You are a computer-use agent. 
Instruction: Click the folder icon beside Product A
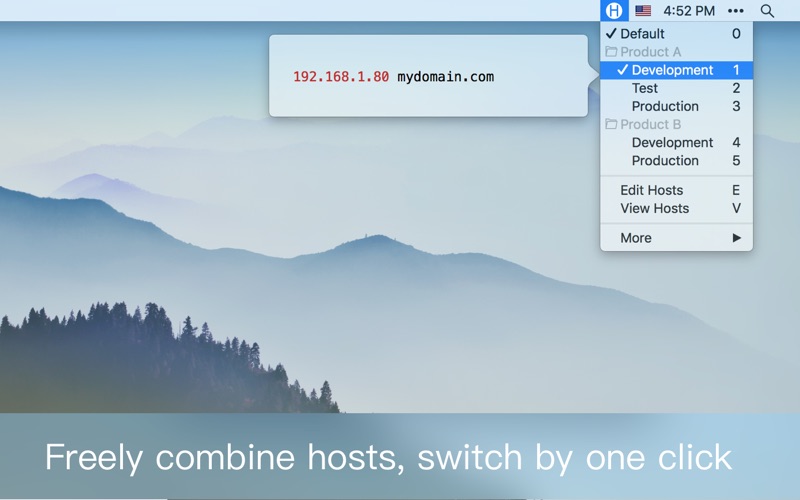coord(611,52)
